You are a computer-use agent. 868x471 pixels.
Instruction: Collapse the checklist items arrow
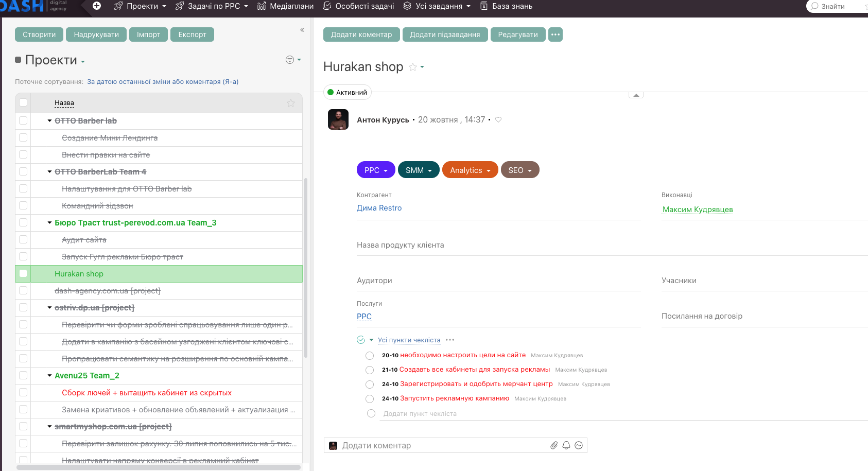[371, 340]
